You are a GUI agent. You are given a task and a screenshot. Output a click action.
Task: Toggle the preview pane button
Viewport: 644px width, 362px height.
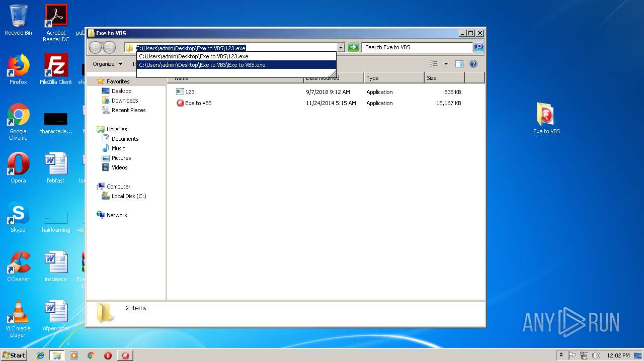coord(459,64)
